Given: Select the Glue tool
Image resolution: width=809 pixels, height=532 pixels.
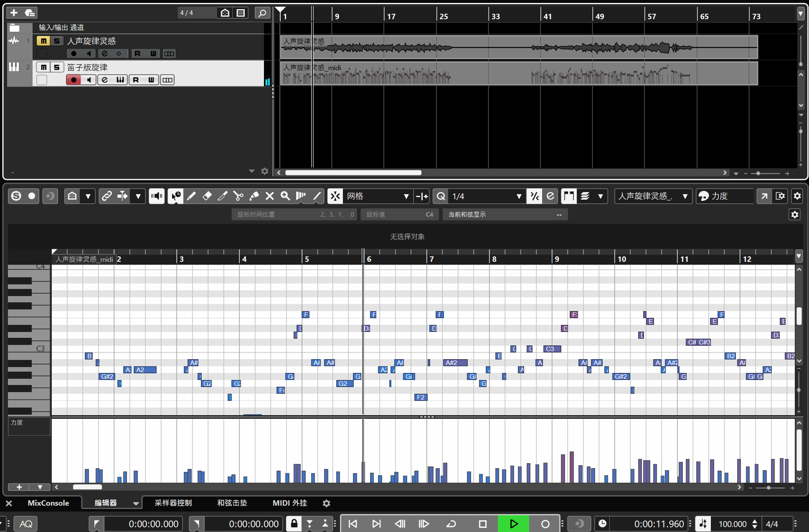Looking at the screenshot, I should tap(254, 196).
